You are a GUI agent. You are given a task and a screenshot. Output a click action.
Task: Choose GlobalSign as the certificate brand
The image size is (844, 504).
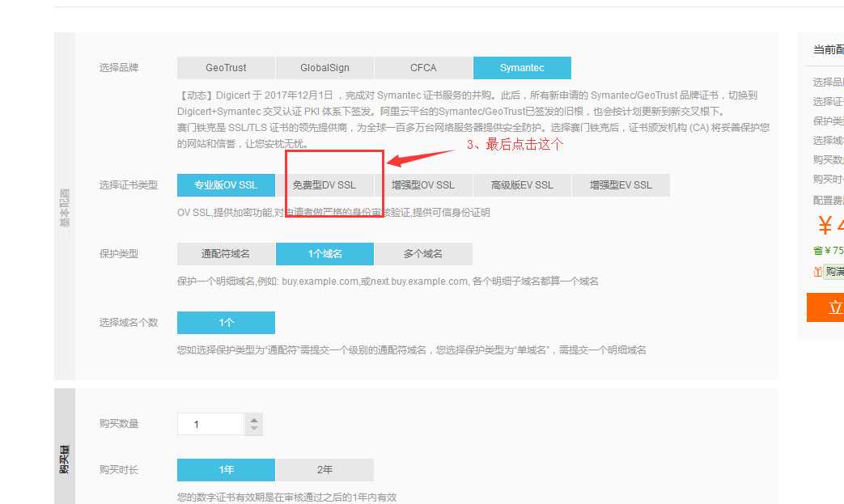[x=324, y=68]
